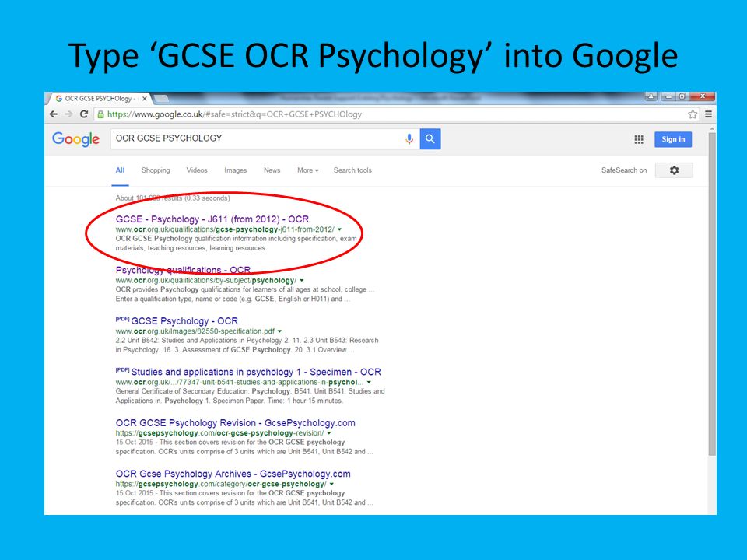747x560 pixels.
Task: Expand arrow beside 77347-unit-b541 URL
Action: [x=369, y=383]
